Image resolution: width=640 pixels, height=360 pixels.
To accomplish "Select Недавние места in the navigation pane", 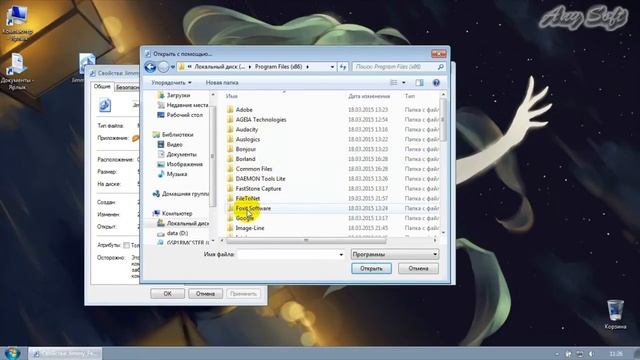I will click(183, 105).
